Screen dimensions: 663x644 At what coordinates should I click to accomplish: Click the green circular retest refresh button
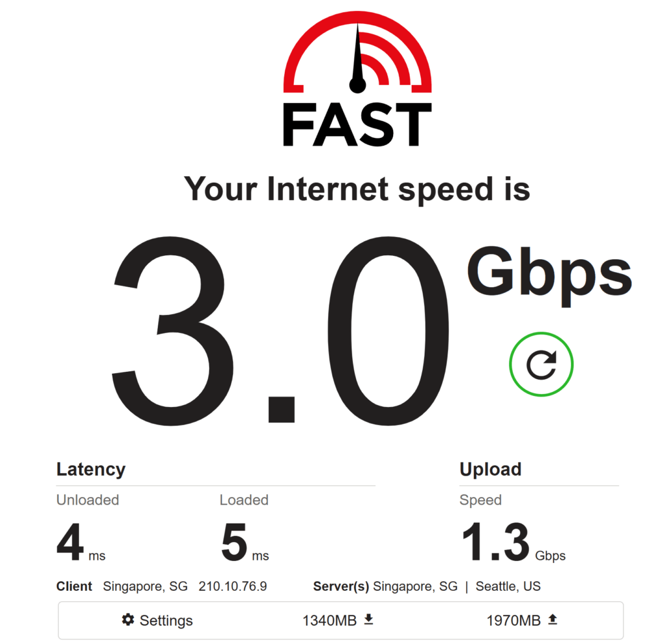coord(541,364)
